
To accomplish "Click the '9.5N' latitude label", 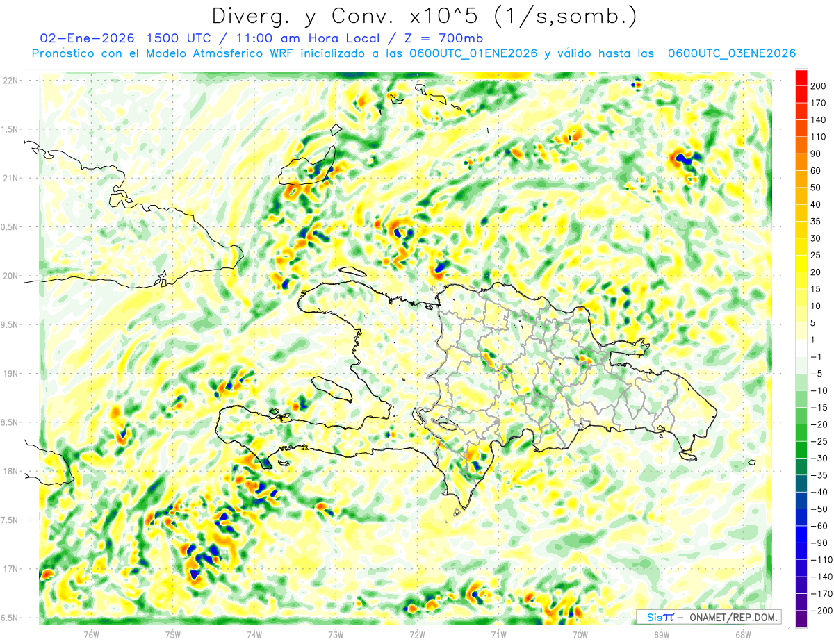I will tap(10, 324).
